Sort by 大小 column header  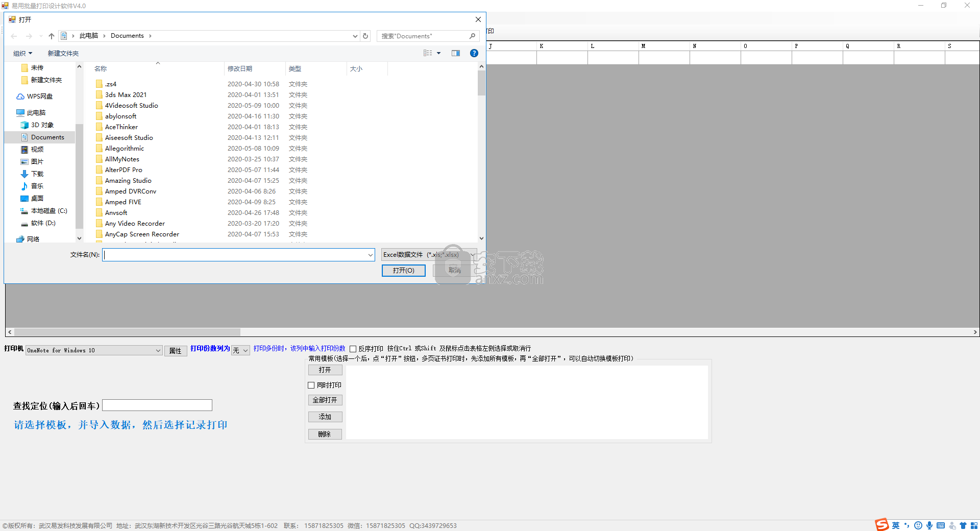coord(356,69)
